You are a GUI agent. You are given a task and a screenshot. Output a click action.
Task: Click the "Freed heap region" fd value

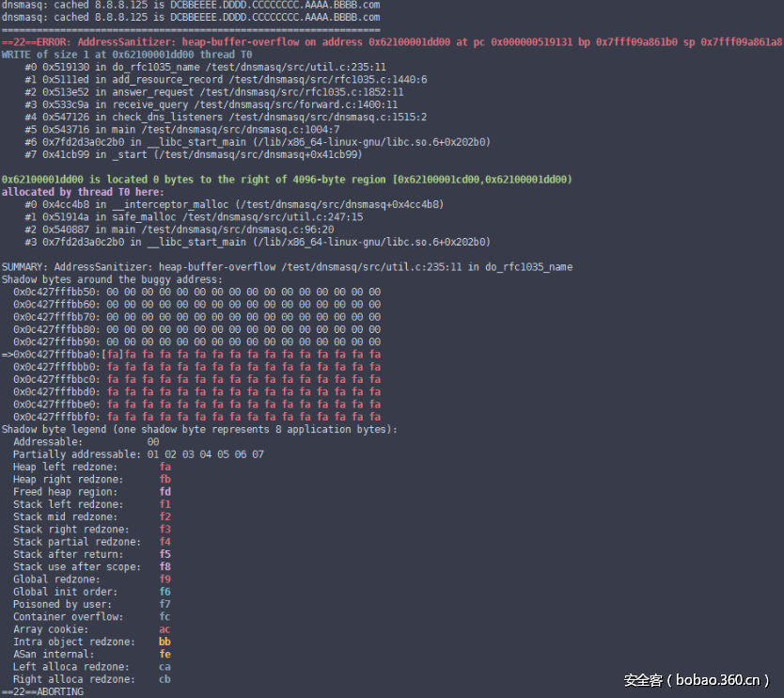pos(165,492)
